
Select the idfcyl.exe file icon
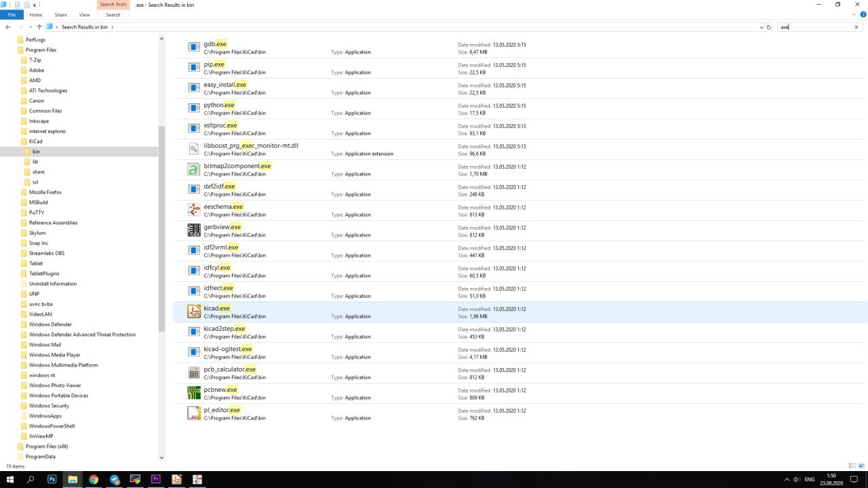pos(193,271)
